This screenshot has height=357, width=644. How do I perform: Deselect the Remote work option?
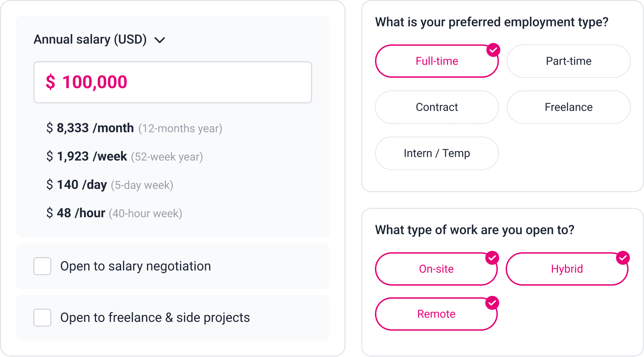[436, 314]
